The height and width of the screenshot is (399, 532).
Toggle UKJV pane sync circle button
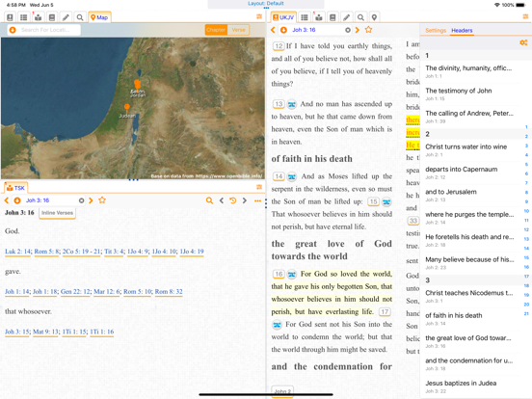(x=348, y=30)
